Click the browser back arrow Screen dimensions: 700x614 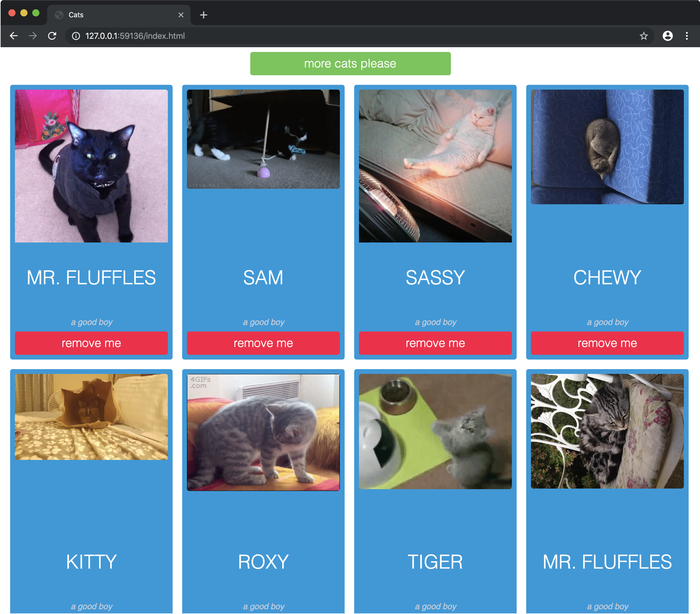point(14,36)
